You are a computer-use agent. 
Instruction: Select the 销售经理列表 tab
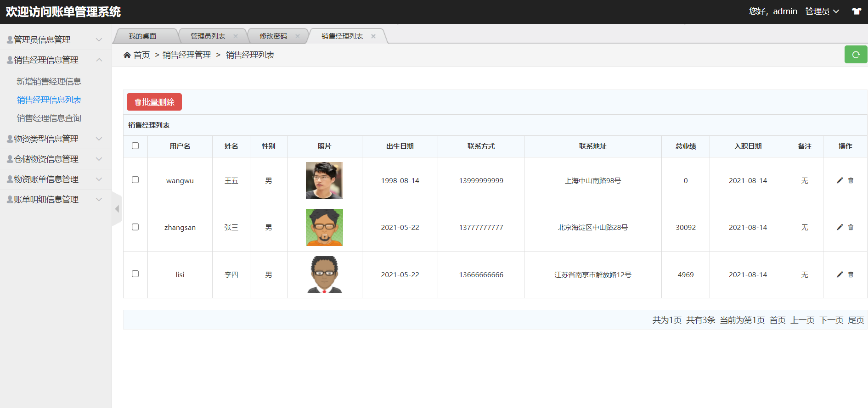coord(342,36)
